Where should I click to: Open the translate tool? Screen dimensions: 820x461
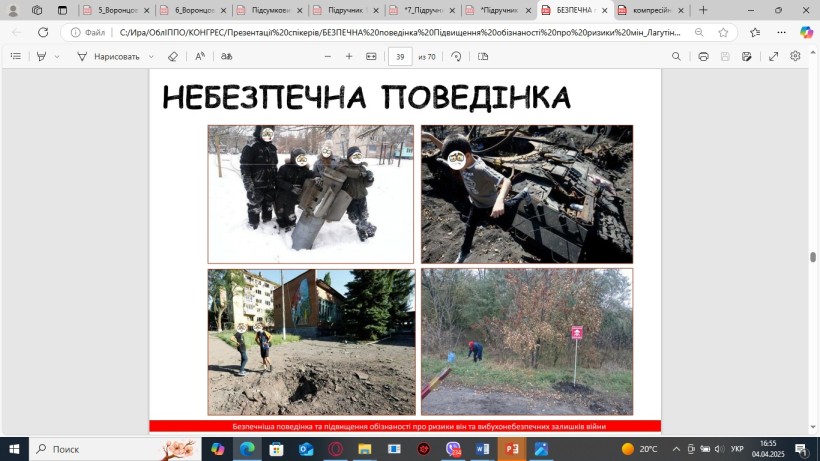[x=226, y=56]
